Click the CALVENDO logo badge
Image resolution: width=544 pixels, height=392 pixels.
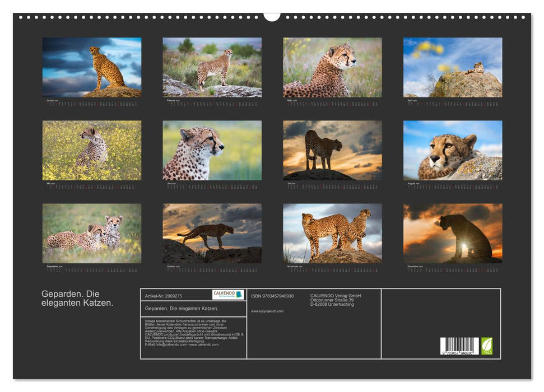click(228, 295)
